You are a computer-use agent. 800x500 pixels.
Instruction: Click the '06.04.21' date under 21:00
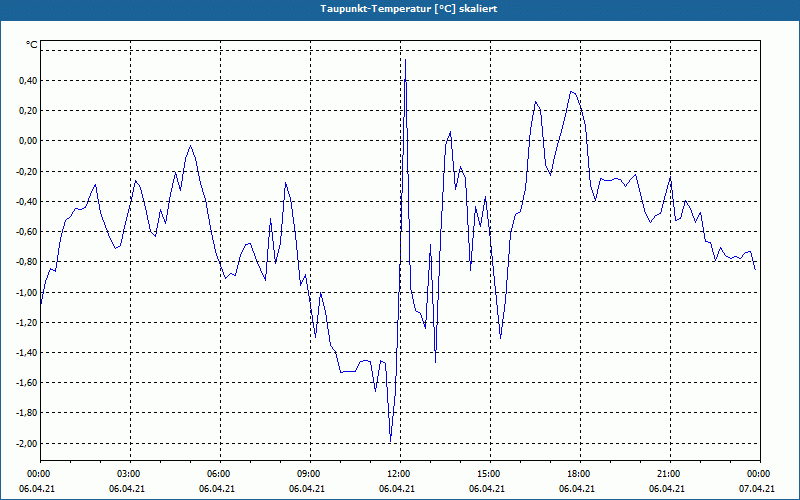tap(667, 489)
